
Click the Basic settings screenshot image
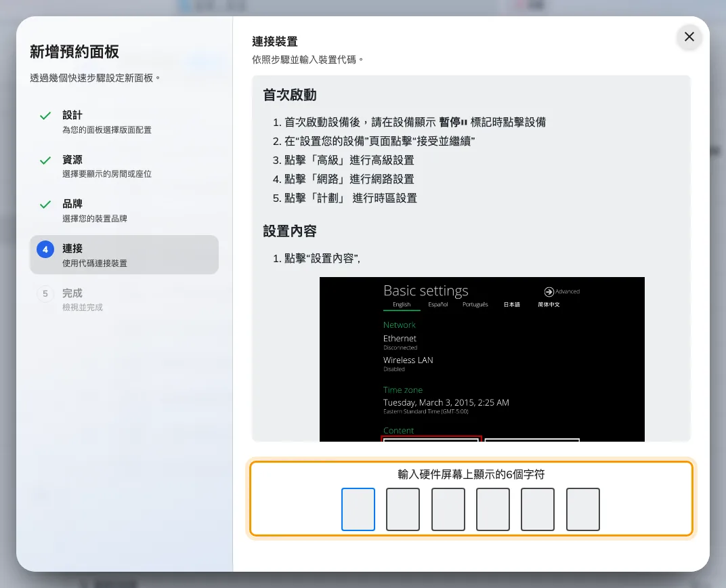(x=482, y=359)
